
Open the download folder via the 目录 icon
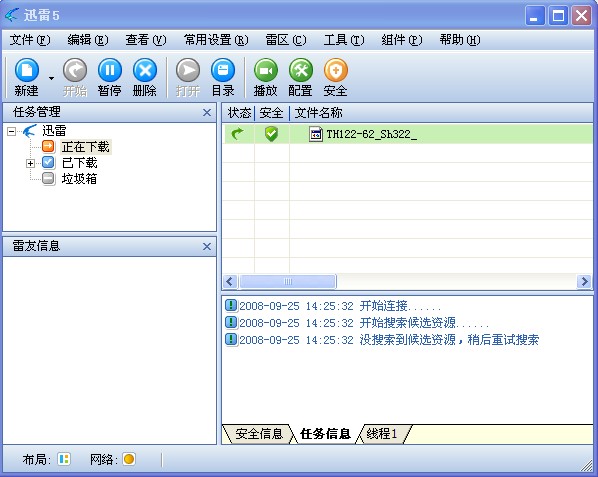[223, 71]
